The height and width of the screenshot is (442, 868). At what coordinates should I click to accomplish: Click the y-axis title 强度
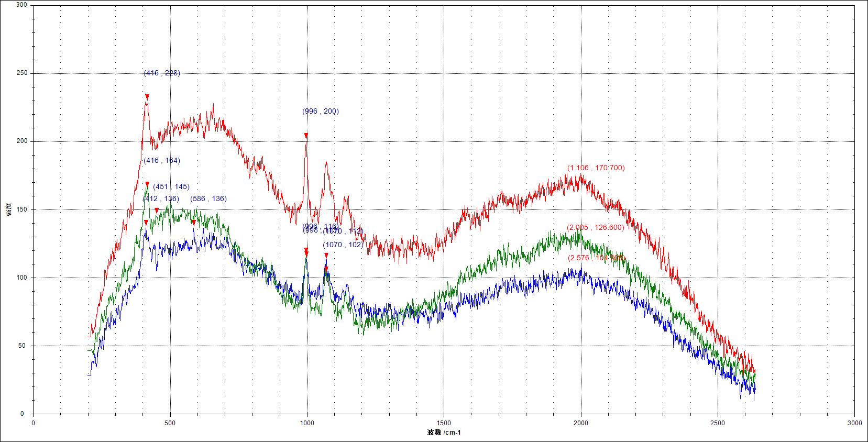click(8, 211)
